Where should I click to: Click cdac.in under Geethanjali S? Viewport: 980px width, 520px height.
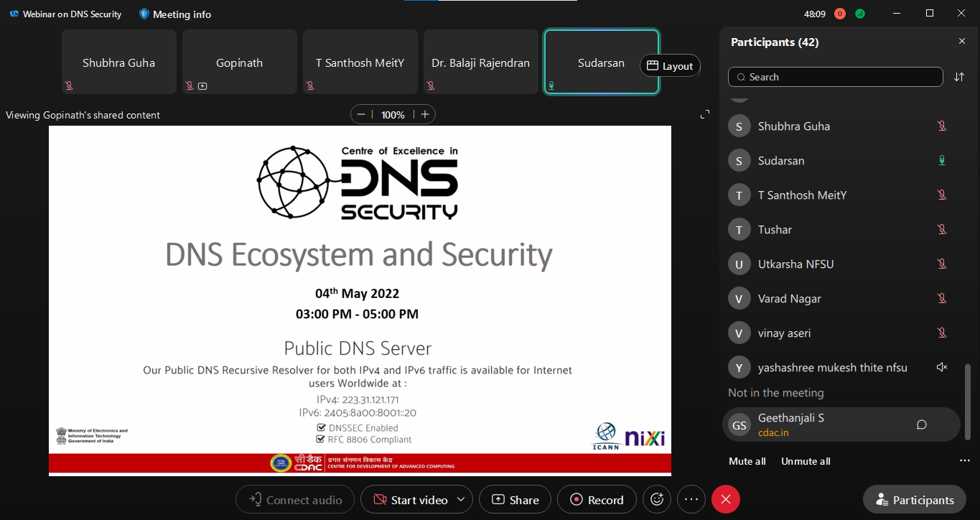pyautogui.click(x=773, y=432)
